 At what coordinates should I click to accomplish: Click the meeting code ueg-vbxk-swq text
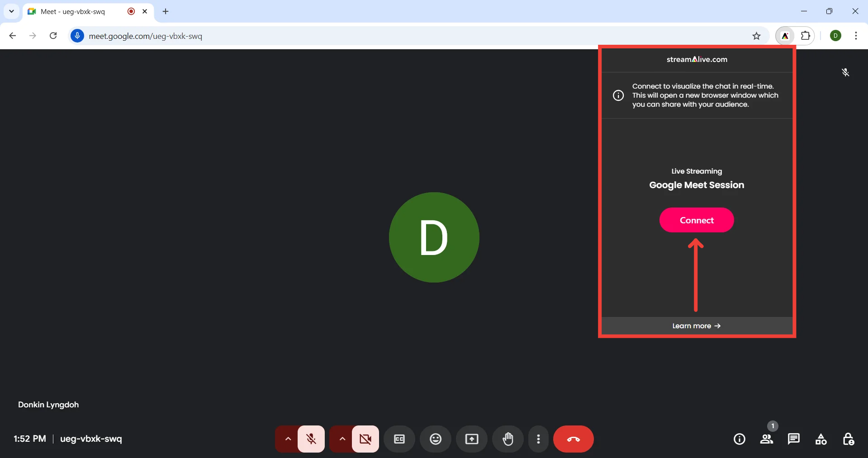point(91,439)
